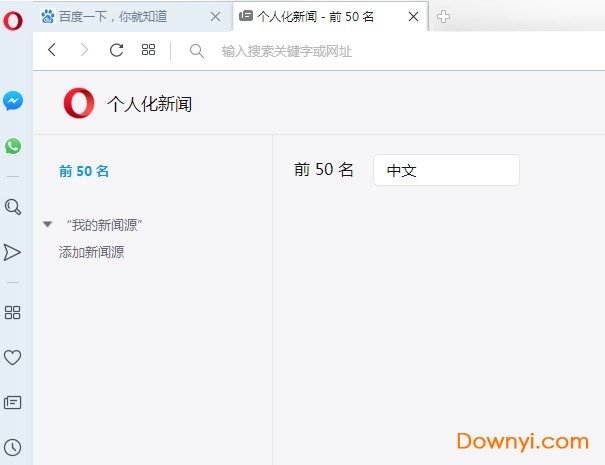Open My Flow send icon in sidebar
Image resolution: width=605 pixels, height=465 pixels.
click(12, 252)
